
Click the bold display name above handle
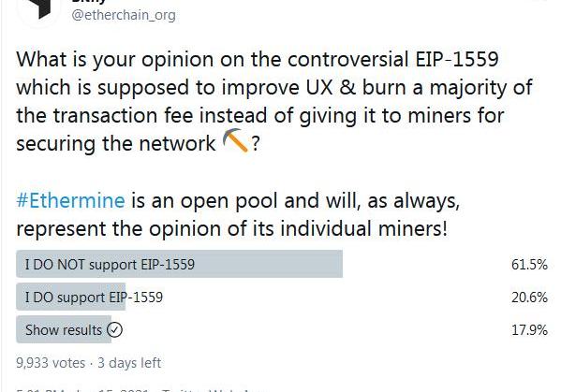pyautogui.click(x=89, y=2)
